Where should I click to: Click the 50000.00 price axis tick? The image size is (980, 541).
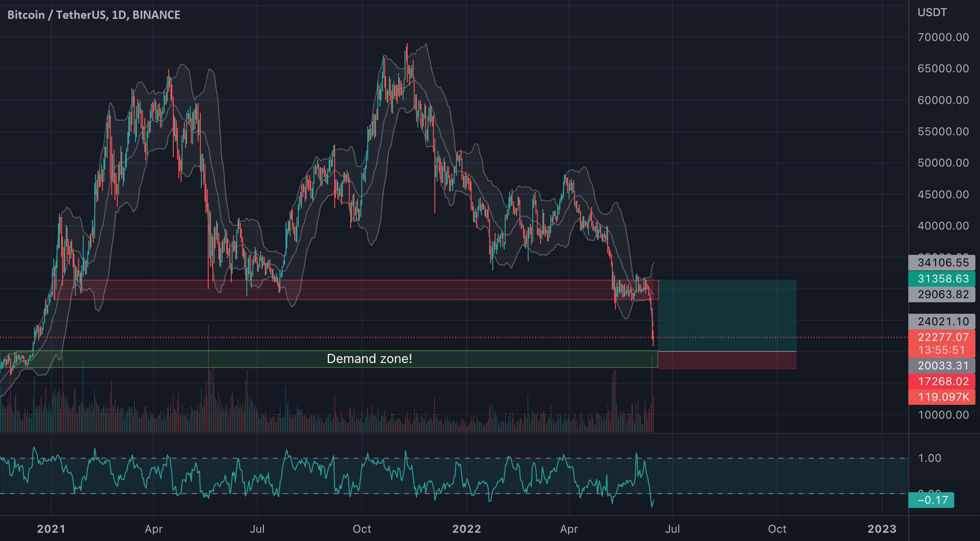[943, 163]
